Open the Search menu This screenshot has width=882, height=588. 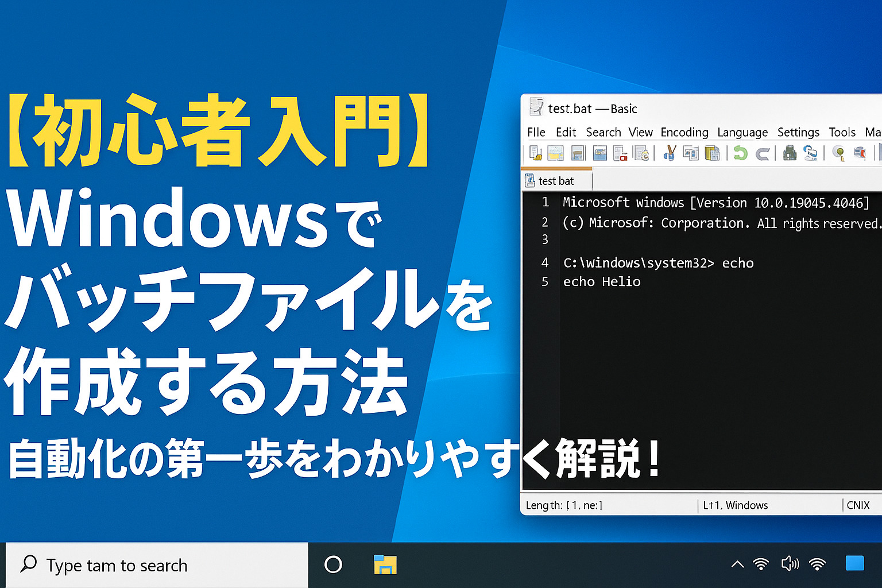[603, 132]
